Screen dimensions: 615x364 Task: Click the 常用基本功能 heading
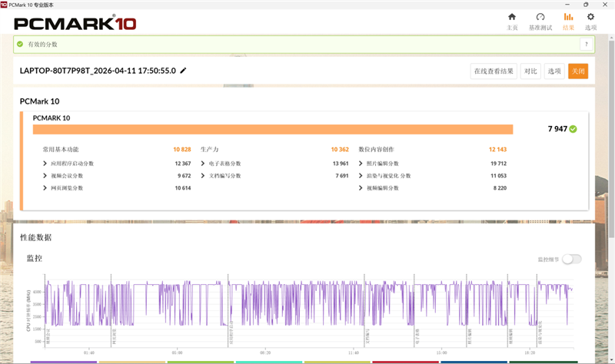click(x=61, y=149)
